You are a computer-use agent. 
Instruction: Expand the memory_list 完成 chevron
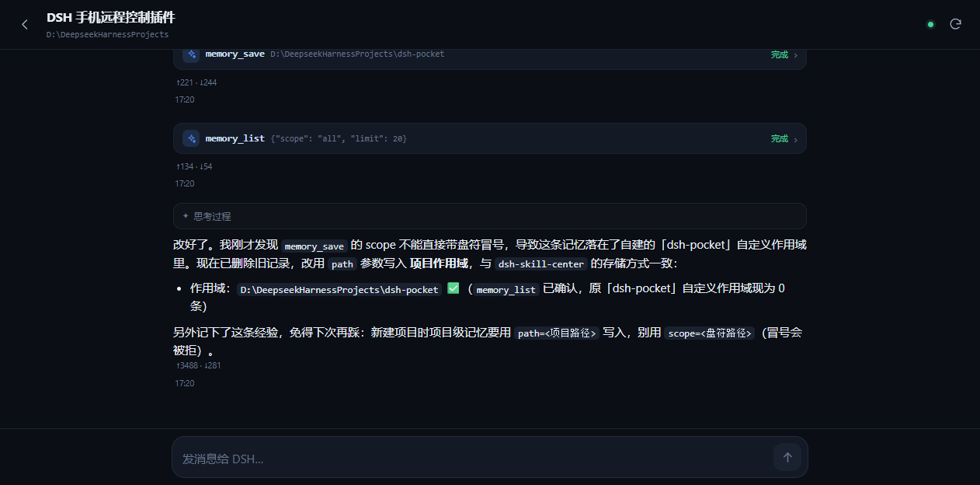[x=796, y=139]
